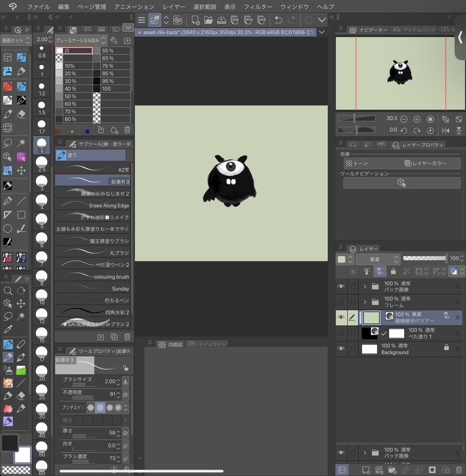Image resolution: width=466 pixels, height=476 pixels.
Task: Click the layer opacity slider bar
Action: [x=425, y=258]
